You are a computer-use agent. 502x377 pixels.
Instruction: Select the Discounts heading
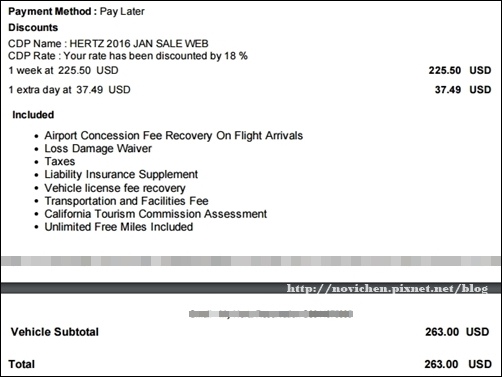(33, 27)
